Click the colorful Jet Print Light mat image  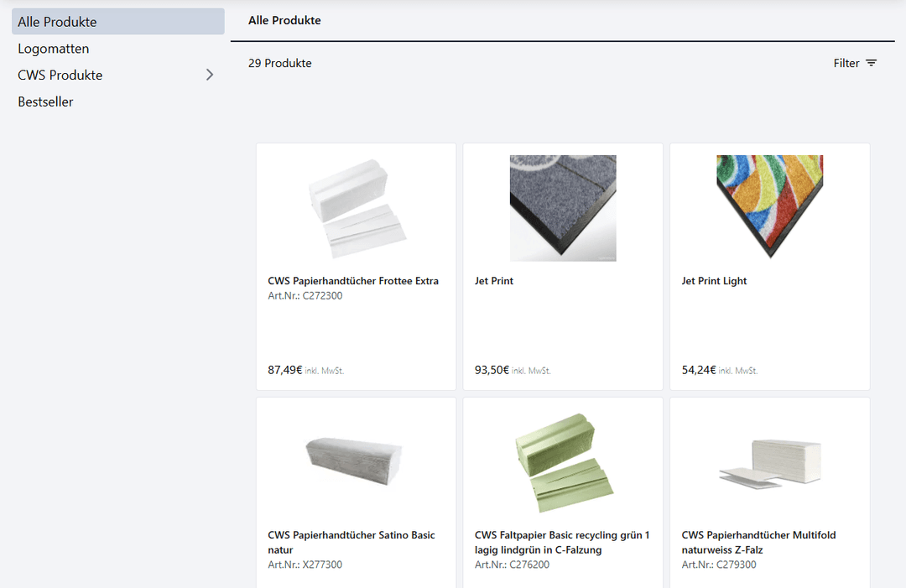(x=768, y=208)
